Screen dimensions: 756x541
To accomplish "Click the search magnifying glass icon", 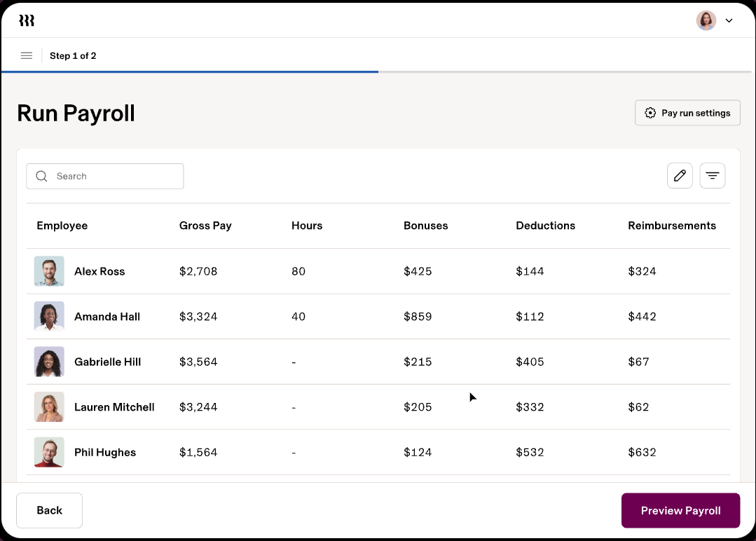I will click(x=41, y=176).
